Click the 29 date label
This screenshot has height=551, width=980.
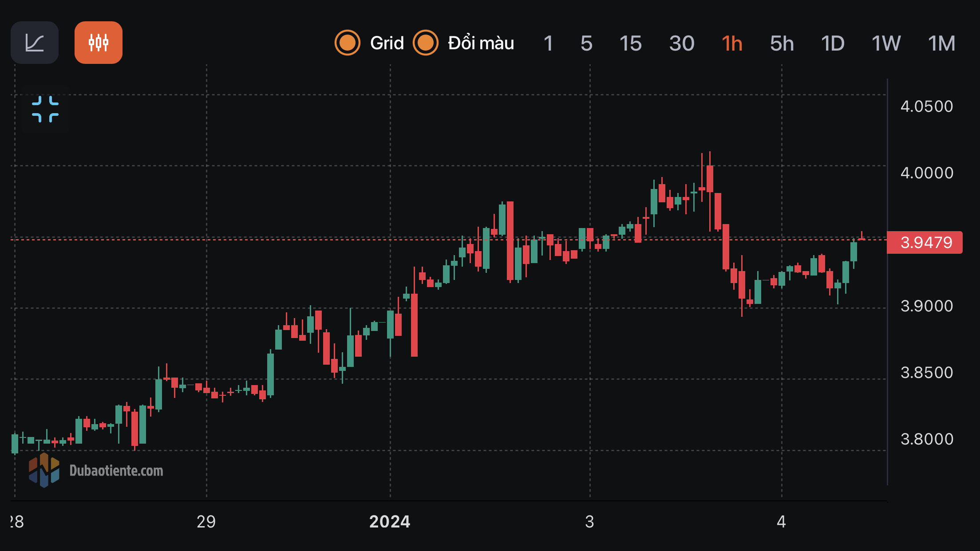point(206,522)
